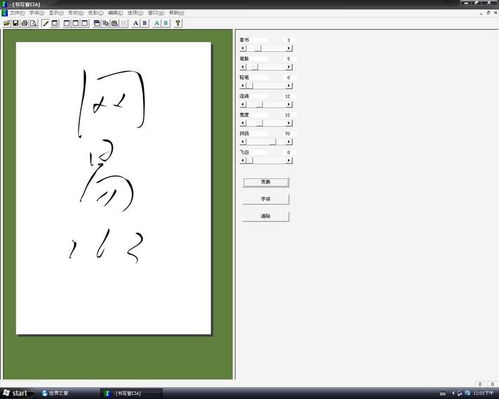Viewport: 499px width, 399px height.
Task: Click the Start button on taskbar
Action: point(16,393)
